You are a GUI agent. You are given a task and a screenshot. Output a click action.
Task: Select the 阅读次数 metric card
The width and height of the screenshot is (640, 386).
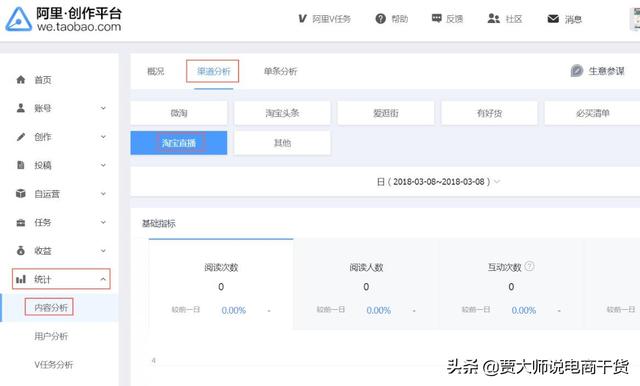tap(221, 284)
